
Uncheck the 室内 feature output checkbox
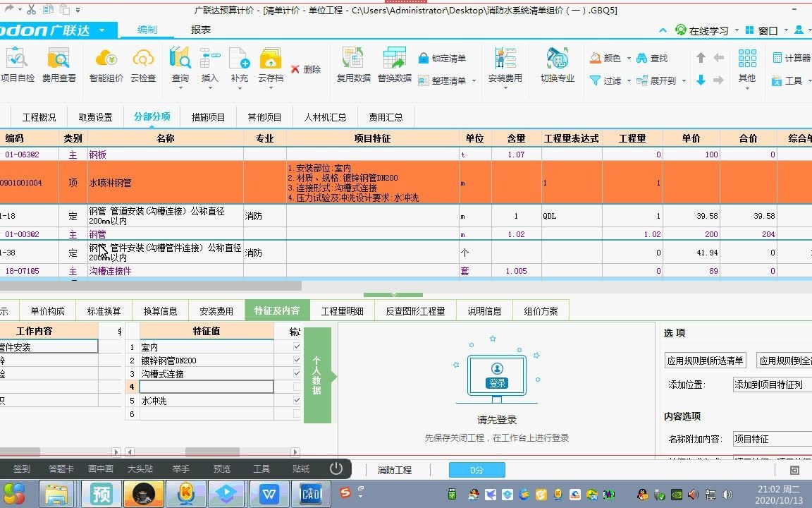pyautogui.click(x=297, y=346)
